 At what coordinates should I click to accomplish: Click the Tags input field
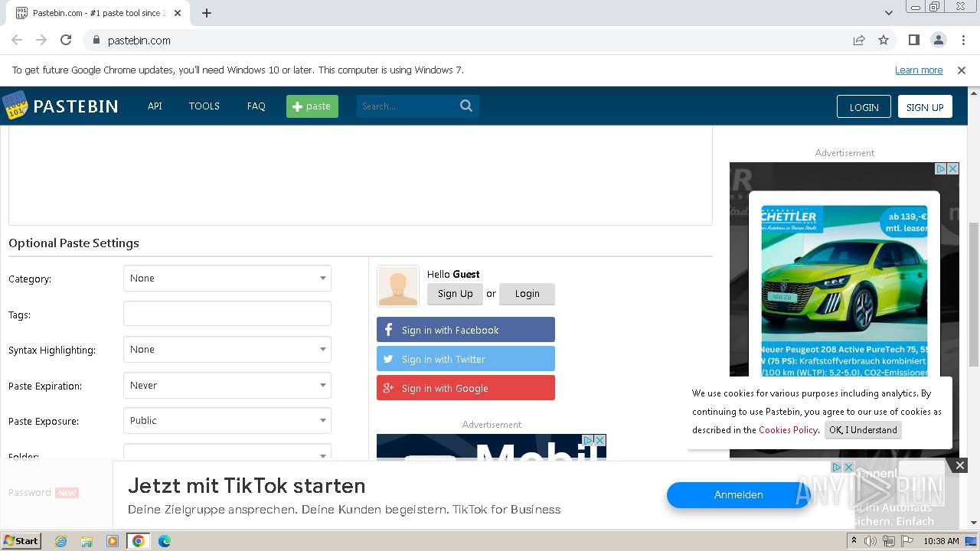(x=227, y=314)
